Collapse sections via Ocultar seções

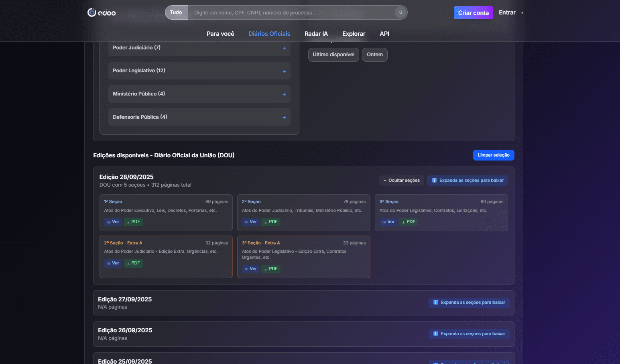pyautogui.click(x=401, y=181)
